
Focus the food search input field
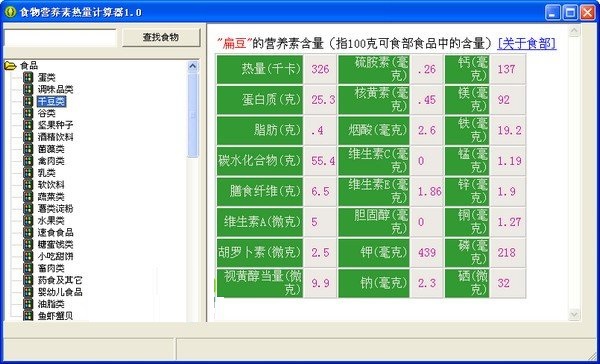point(60,38)
